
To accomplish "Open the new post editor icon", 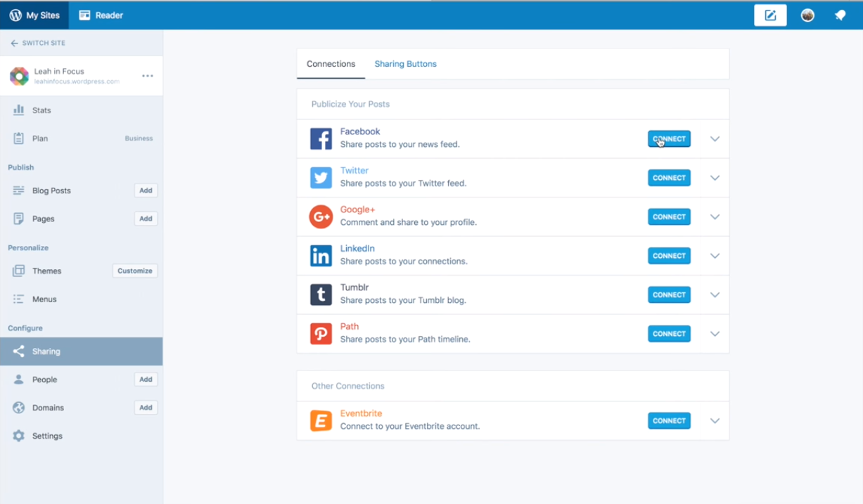I will (x=770, y=15).
